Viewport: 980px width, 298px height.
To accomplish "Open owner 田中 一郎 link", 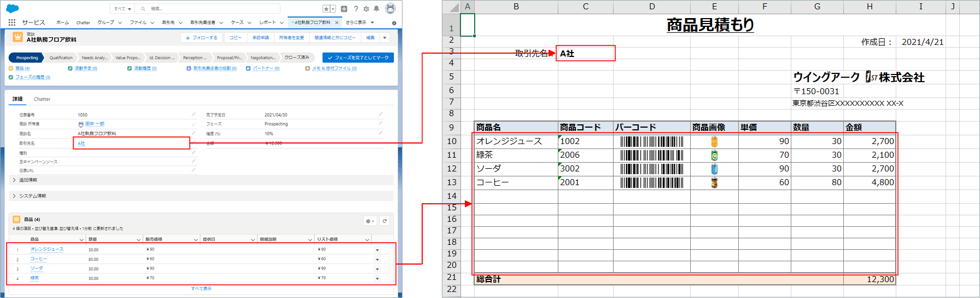I will 95,124.
